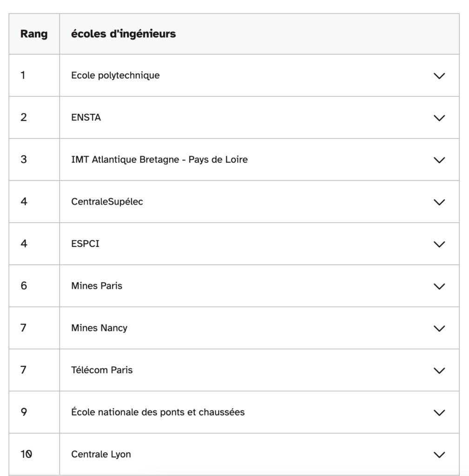The height and width of the screenshot is (476, 469).
Task: Open Télécom Paris row chevron
Action: coord(439,370)
